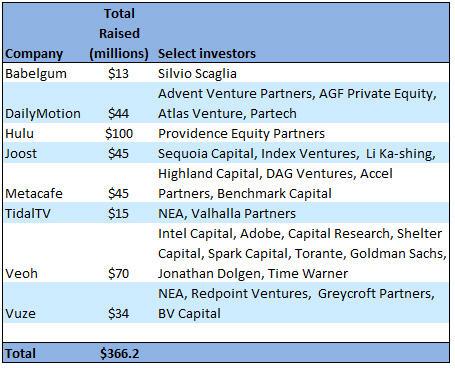The width and height of the screenshot is (455, 368).
Task: Select Hulu's $100 amount cell
Action: tap(119, 134)
